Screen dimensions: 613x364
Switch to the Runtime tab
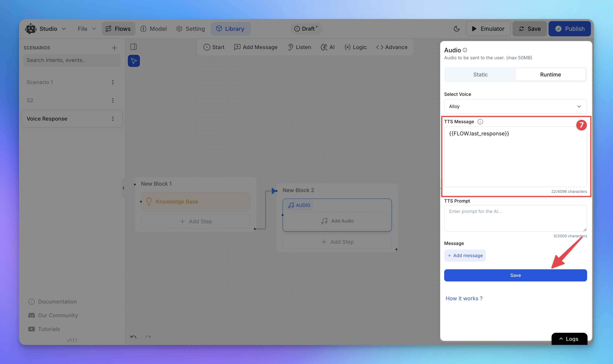pyautogui.click(x=550, y=75)
